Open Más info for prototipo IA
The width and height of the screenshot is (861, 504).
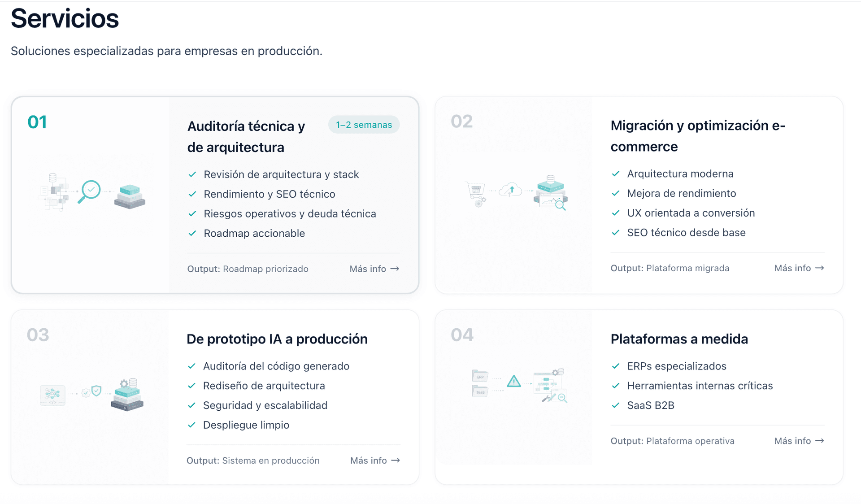[375, 461]
